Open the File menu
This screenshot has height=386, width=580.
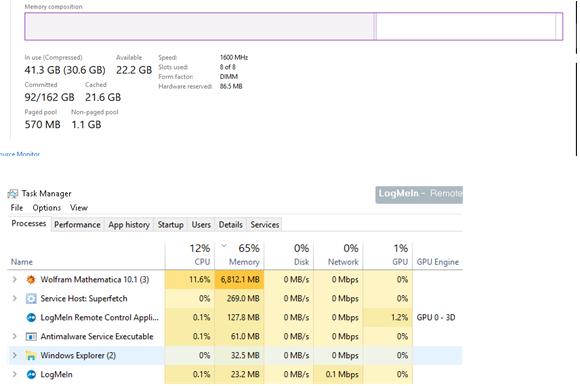[17, 208]
